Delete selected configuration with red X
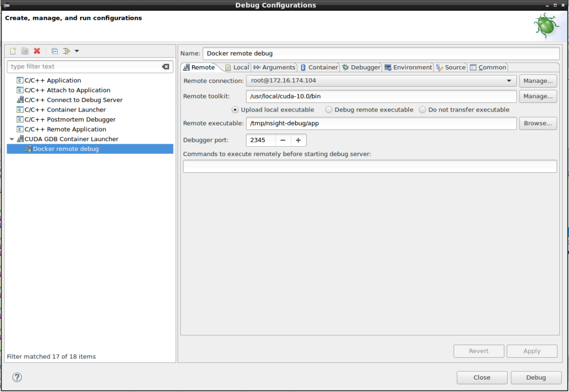The height and width of the screenshot is (392, 569). (37, 51)
